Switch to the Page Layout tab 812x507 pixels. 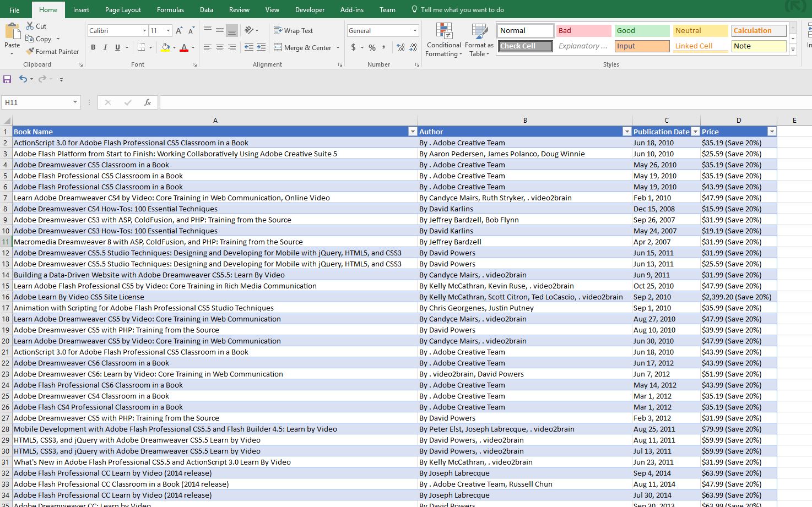(x=123, y=10)
